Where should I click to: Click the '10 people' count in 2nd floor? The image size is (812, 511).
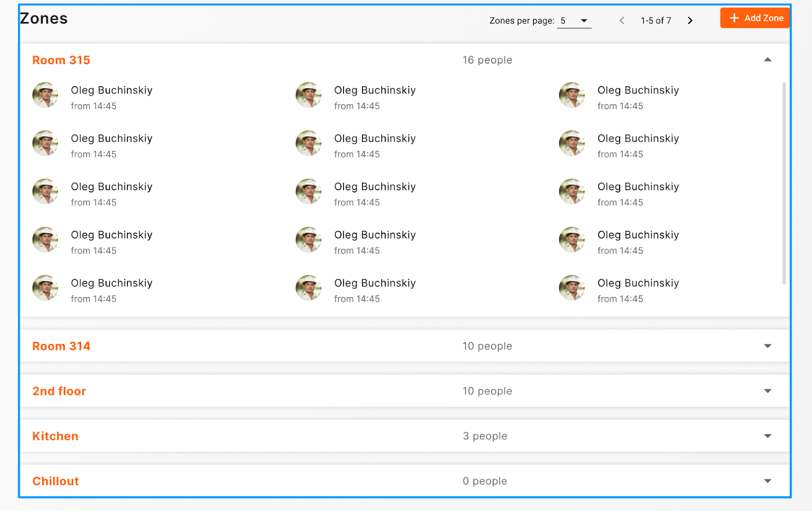click(x=487, y=391)
